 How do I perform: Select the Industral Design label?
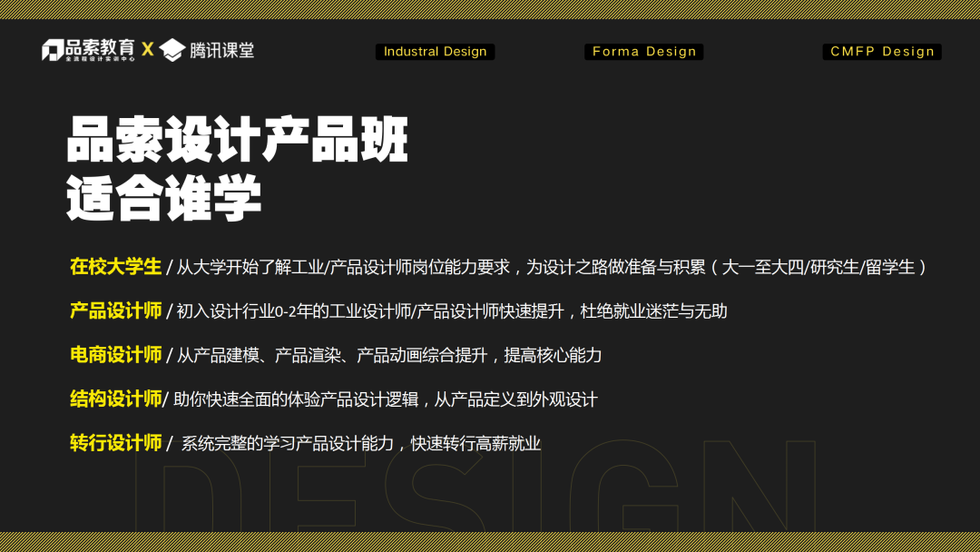(x=435, y=52)
